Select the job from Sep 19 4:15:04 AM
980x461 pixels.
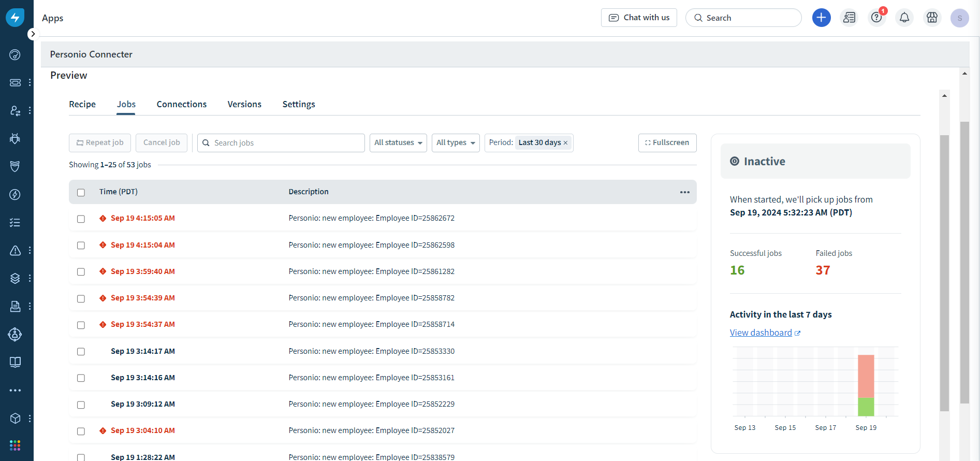tap(81, 246)
